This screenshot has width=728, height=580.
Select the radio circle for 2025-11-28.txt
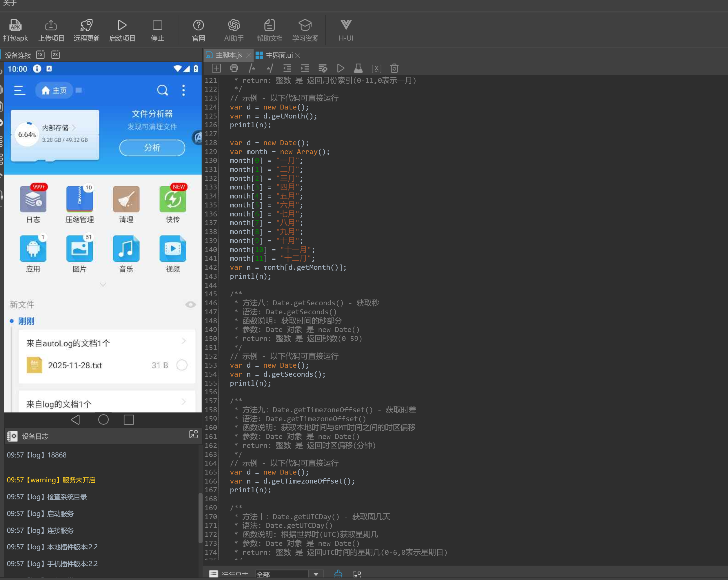(182, 365)
